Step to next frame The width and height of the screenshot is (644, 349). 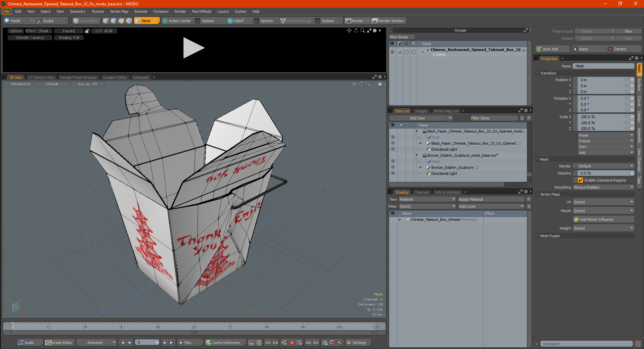pos(164,343)
